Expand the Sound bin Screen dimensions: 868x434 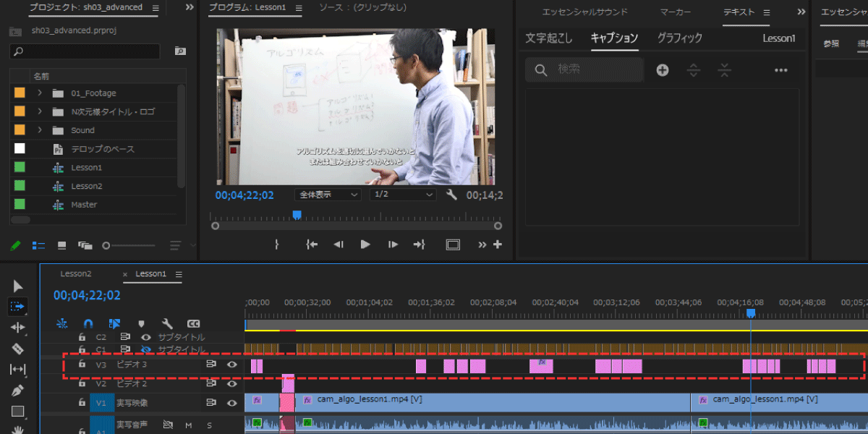pyautogui.click(x=40, y=130)
